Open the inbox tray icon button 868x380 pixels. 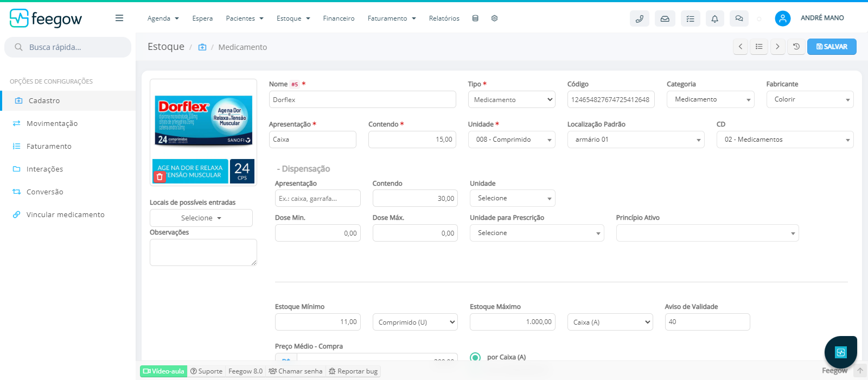tap(665, 18)
